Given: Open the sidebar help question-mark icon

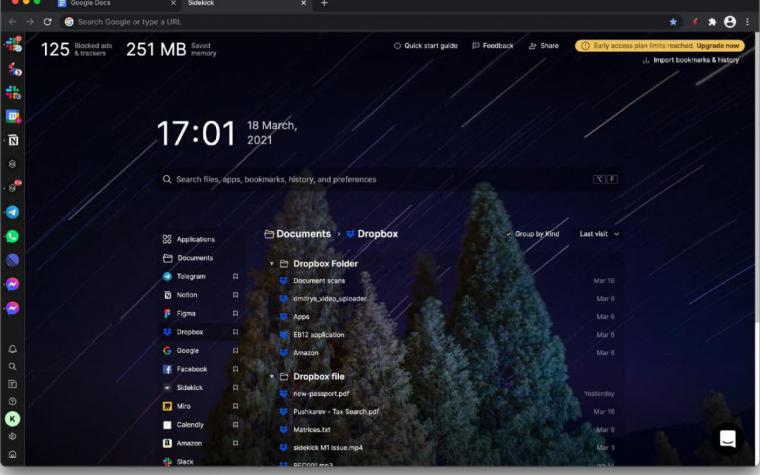Looking at the screenshot, I should (13, 401).
